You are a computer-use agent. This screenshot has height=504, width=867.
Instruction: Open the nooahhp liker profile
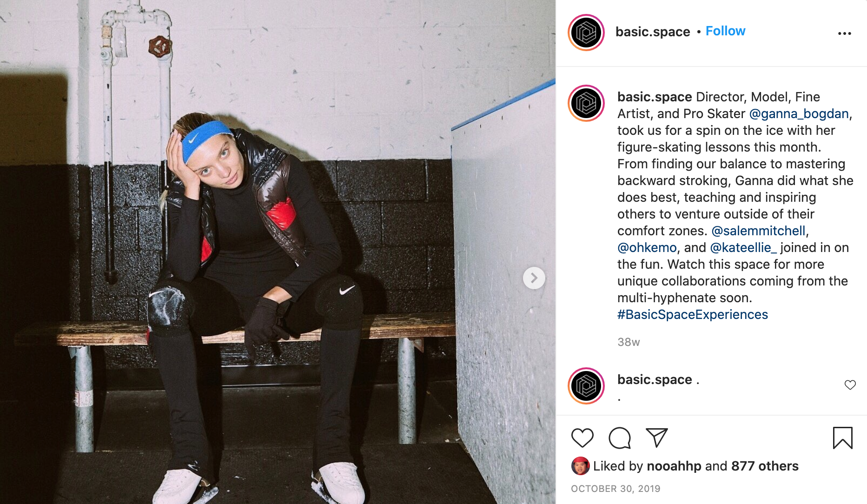coord(674,466)
